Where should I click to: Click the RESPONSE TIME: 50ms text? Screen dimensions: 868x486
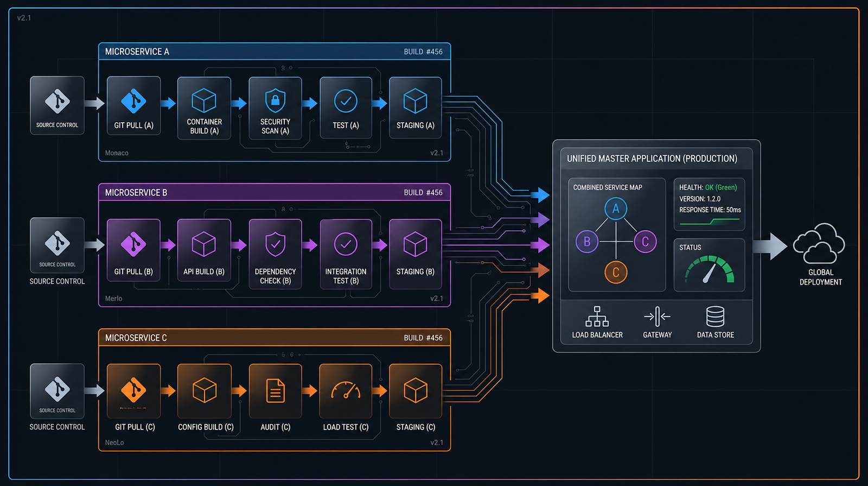pos(710,210)
